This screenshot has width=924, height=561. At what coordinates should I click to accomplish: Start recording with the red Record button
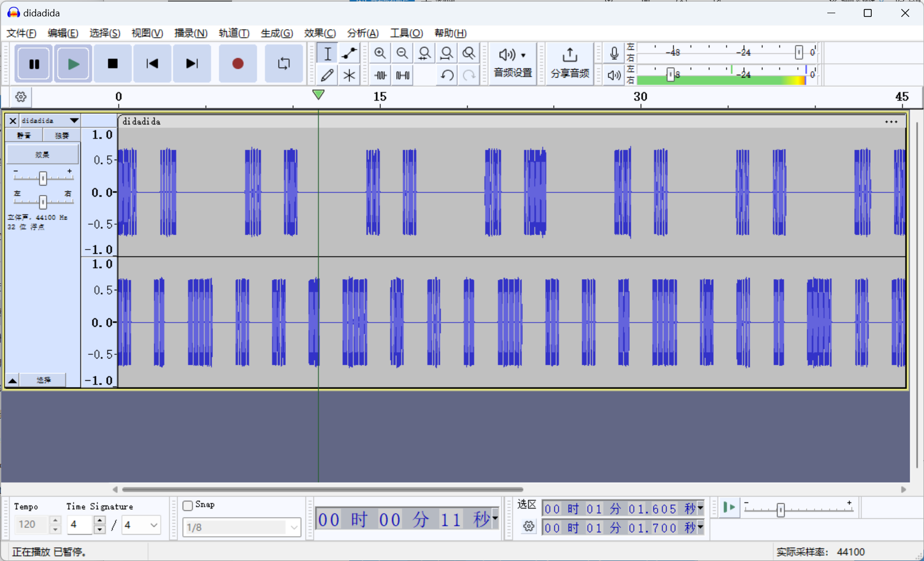[x=238, y=64]
